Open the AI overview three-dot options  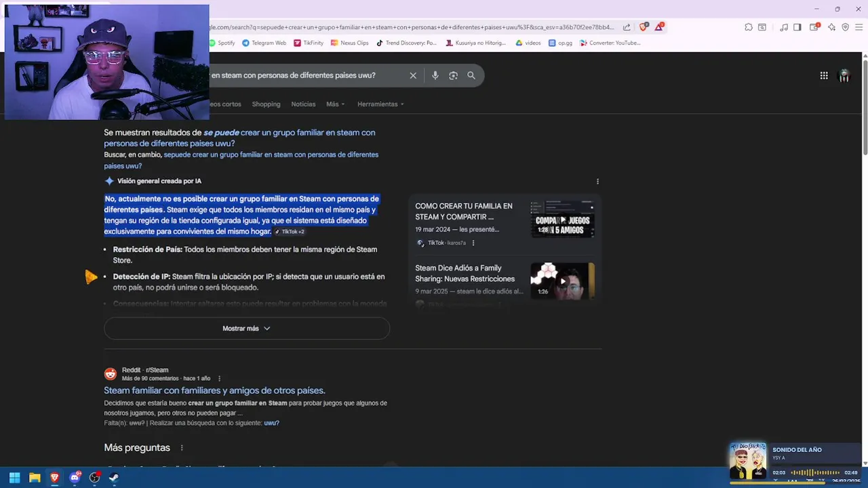[597, 182]
